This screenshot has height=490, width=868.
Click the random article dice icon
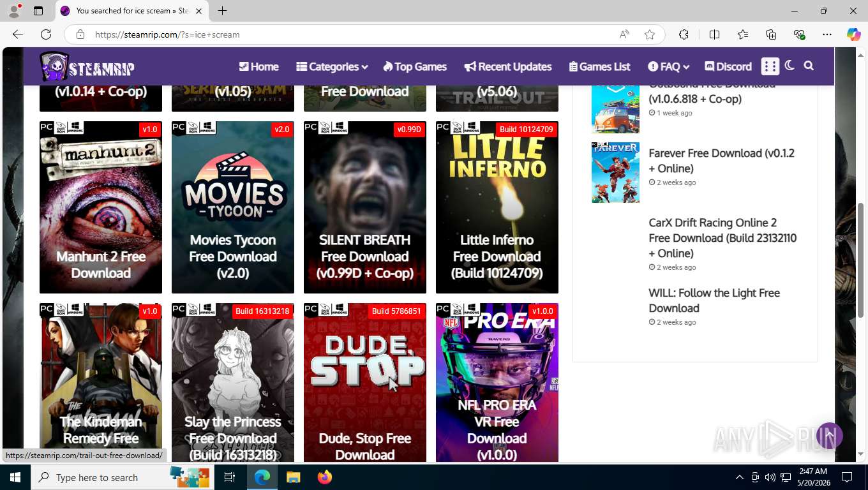point(770,66)
